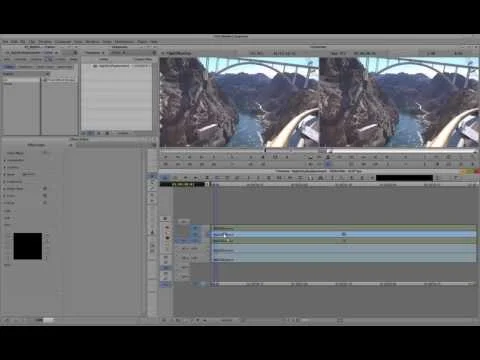Click the position bar under the source monitor

[x=239, y=151]
